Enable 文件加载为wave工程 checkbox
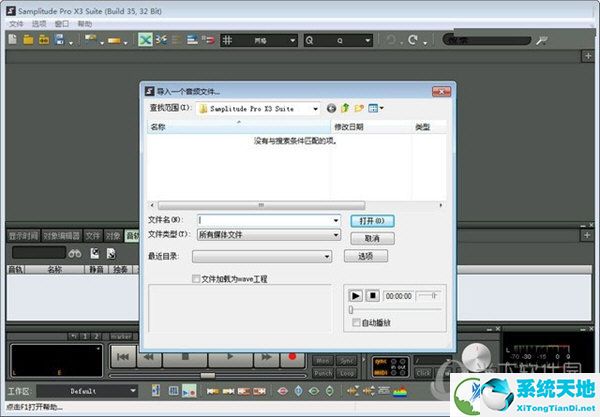Viewport: 600px width, 417px height. tap(196, 279)
